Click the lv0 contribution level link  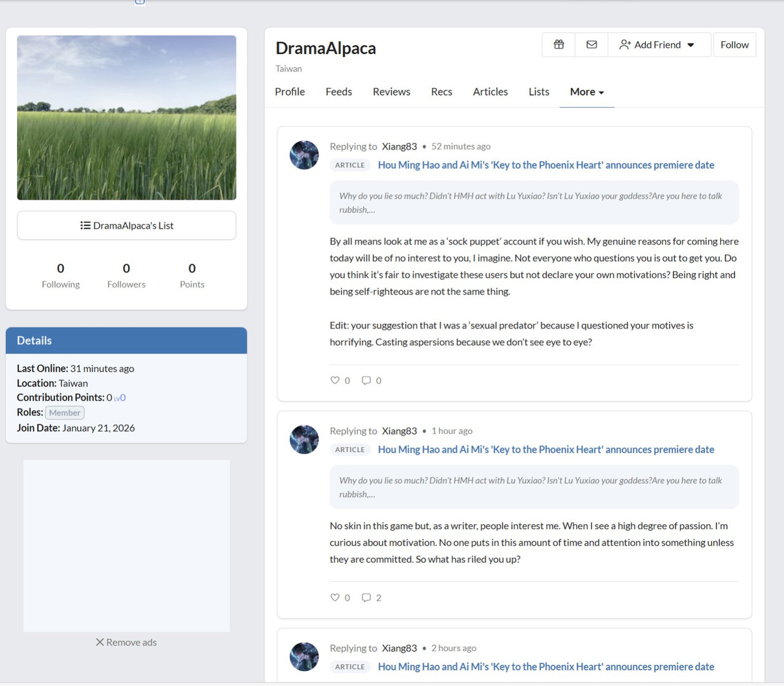tap(120, 398)
